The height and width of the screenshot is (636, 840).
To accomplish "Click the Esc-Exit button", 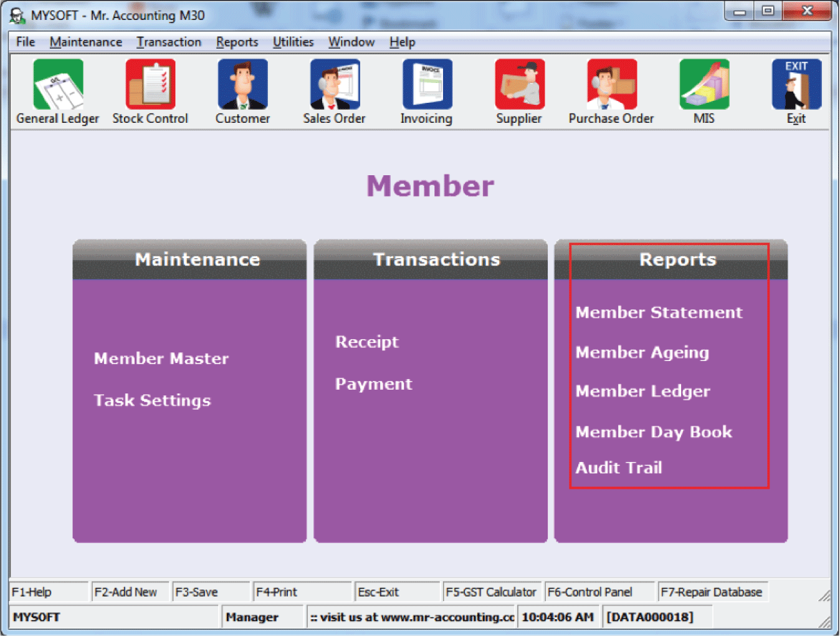I will tap(398, 592).
